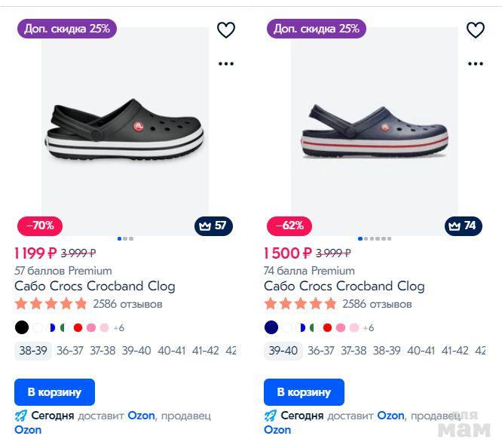Click the crown badge showing 57 points
Viewport: 502px width, 448px height.
pyautogui.click(x=213, y=226)
